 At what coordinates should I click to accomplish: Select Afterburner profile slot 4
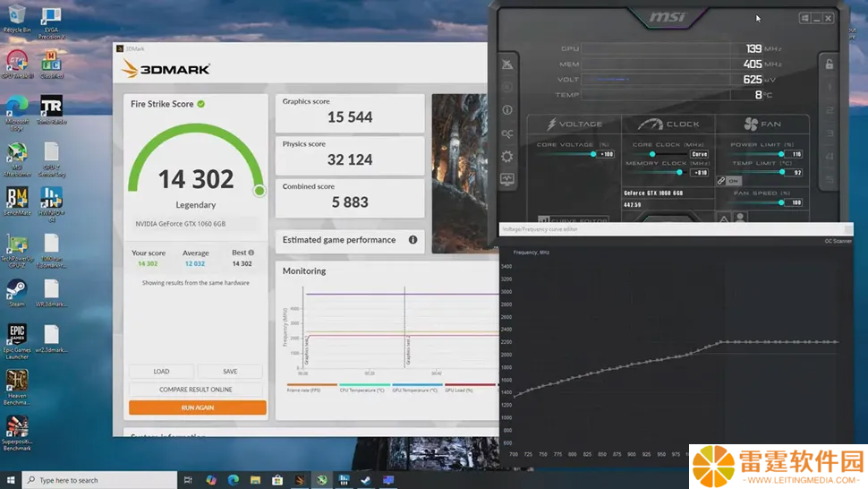point(830,157)
